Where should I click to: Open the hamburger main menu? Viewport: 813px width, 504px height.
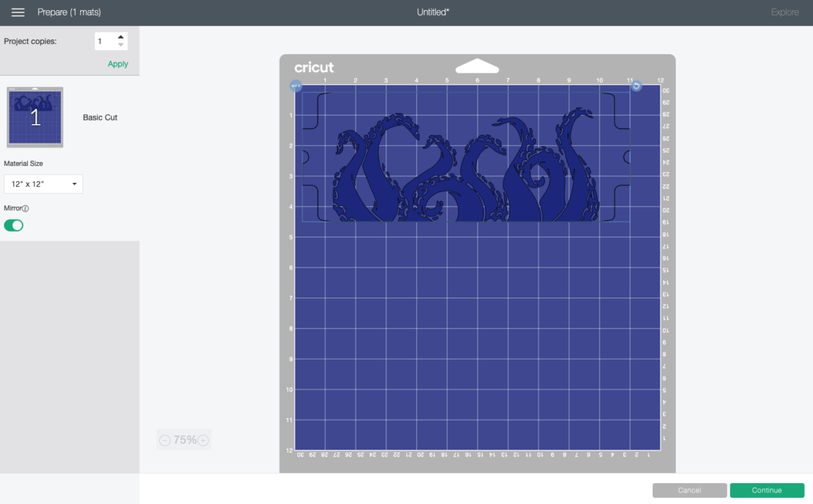coord(18,12)
